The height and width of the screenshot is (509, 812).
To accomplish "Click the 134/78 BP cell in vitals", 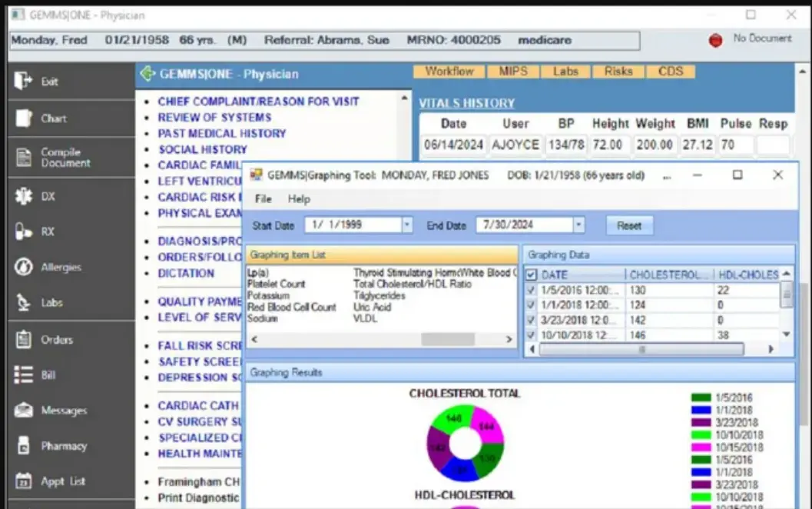I will (x=566, y=145).
